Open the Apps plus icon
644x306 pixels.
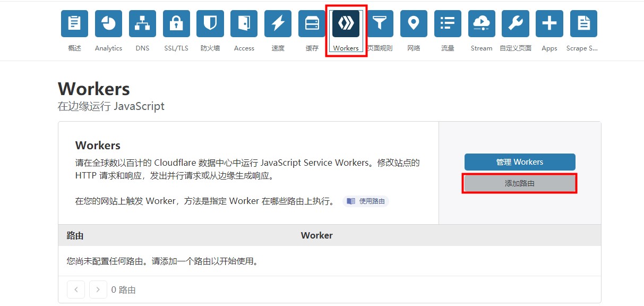tap(549, 23)
